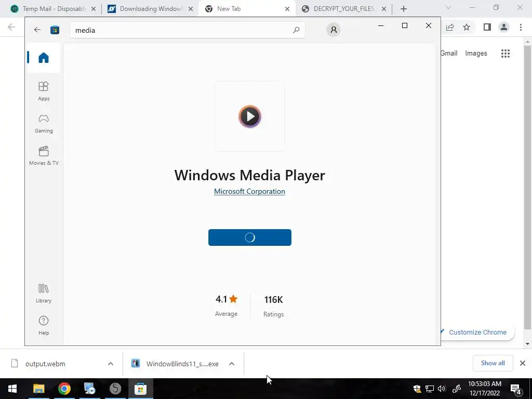The image size is (532, 399).
Task: Click the 116K ratings count
Action: tap(273, 300)
